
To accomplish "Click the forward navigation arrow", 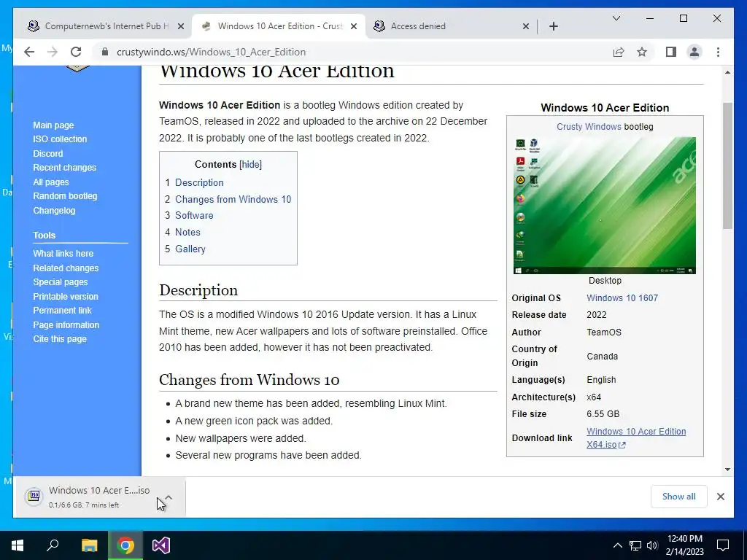I will click(x=53, y=52).
